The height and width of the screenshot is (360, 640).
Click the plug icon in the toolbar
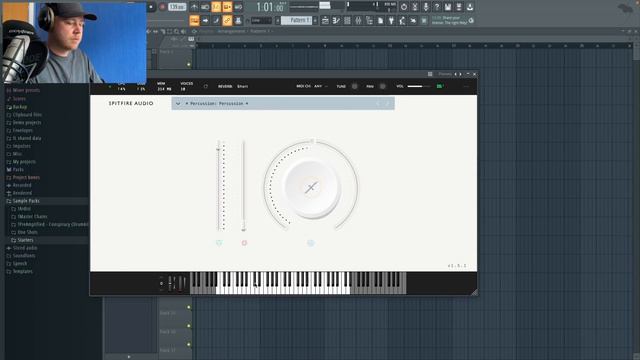[391, 20]
